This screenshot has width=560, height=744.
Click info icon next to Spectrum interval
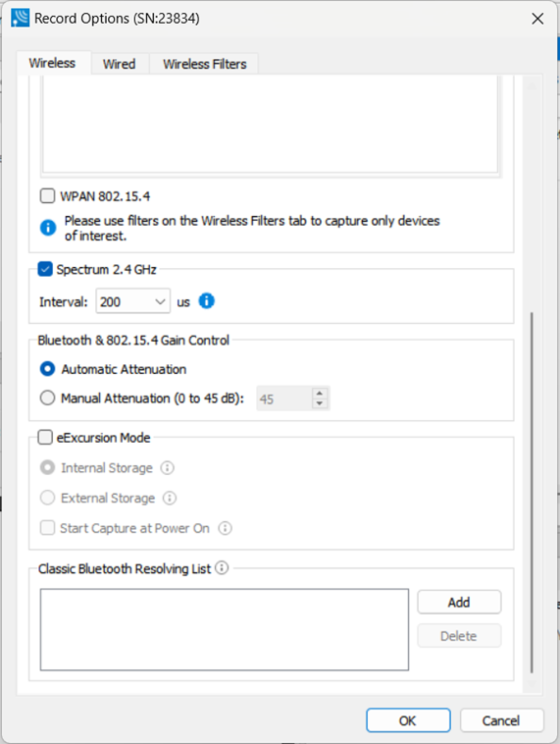pos(206,300)
